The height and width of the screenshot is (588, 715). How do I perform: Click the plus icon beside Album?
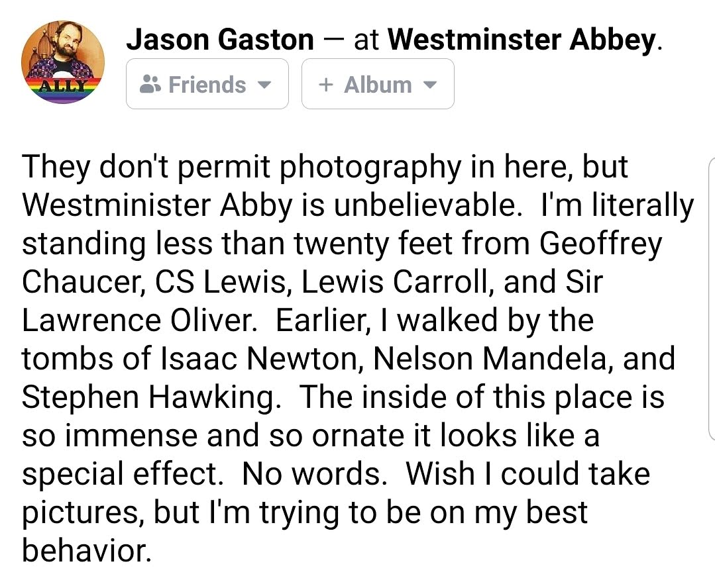pyautogui.click(x=325, y=85)
